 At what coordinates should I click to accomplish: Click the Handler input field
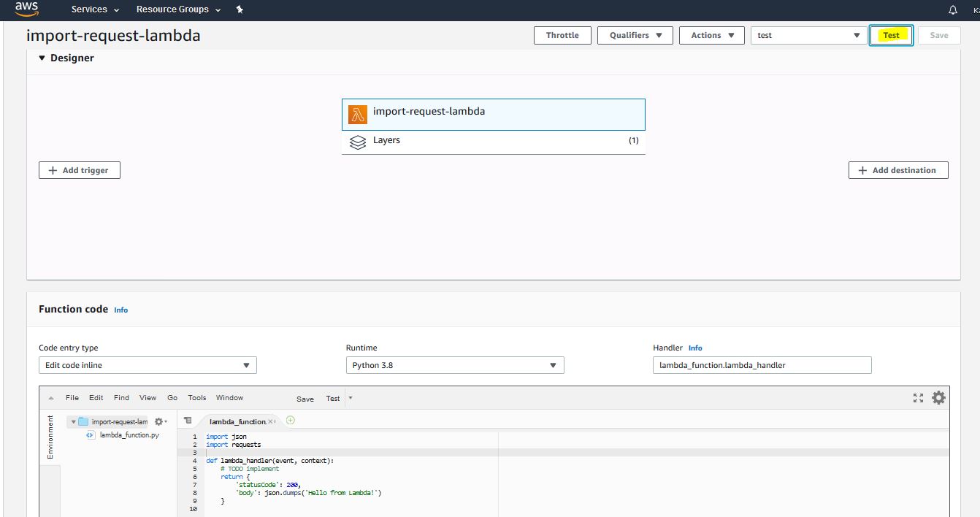[762, 365]
